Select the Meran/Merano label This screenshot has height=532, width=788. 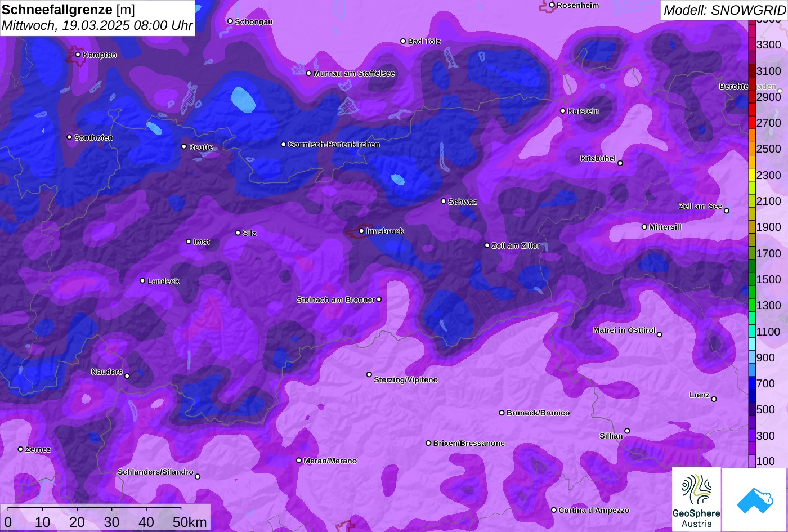(330, 461)
